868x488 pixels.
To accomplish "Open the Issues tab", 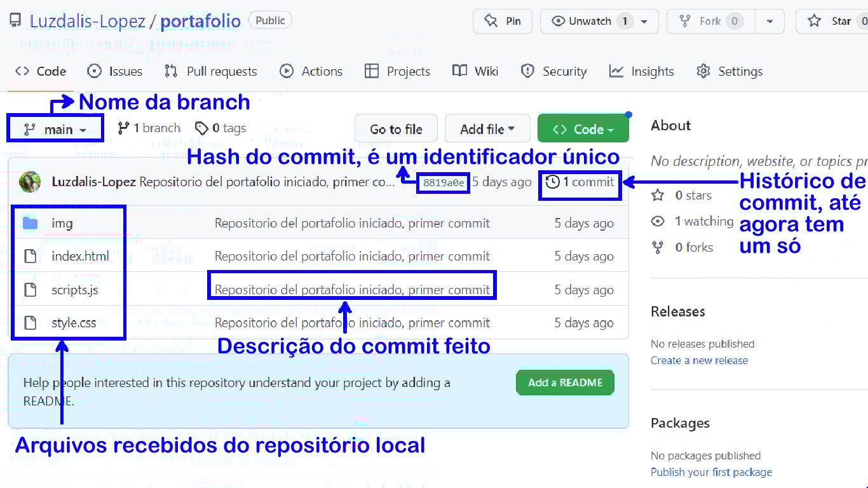I will [114, 71].
